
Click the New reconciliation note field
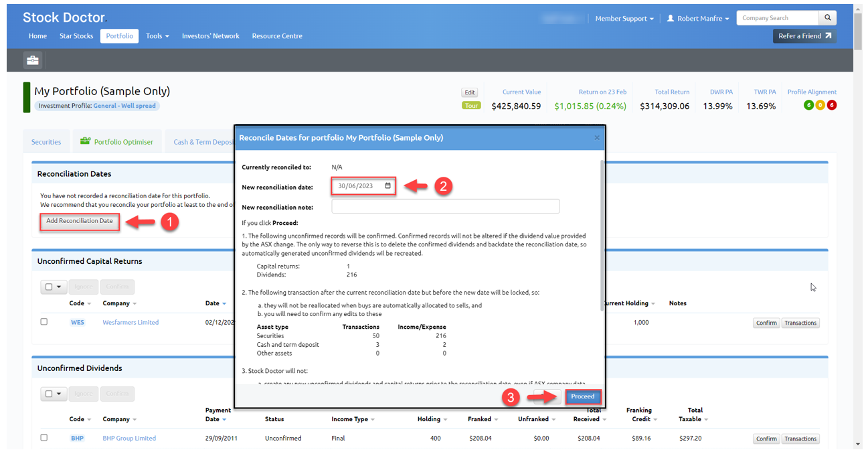click(445, 207)
